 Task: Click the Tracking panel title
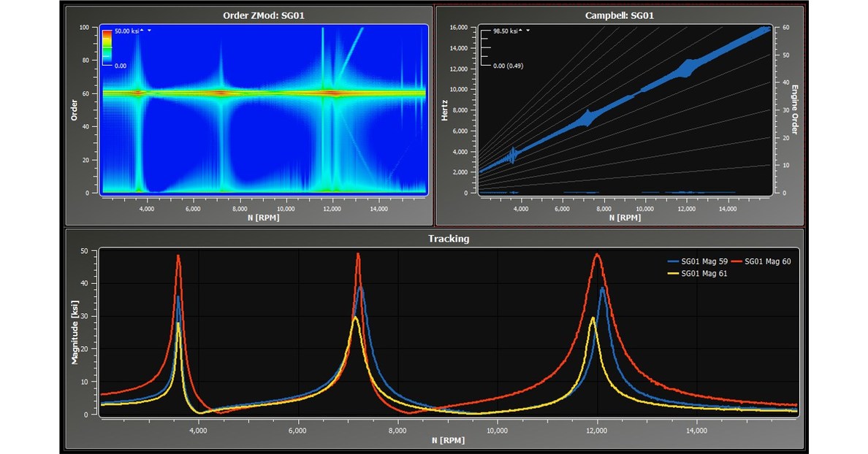point(450,239)
